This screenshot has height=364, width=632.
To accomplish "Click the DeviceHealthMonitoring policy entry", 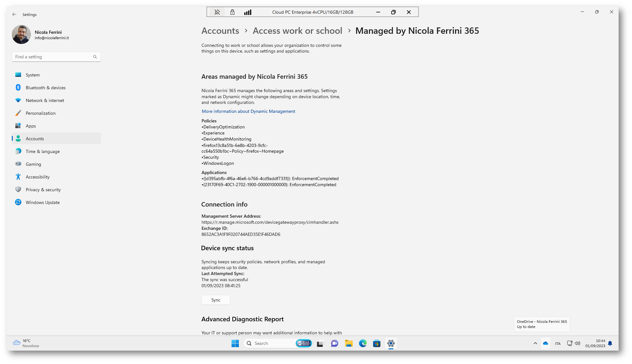I will (226, 139).
